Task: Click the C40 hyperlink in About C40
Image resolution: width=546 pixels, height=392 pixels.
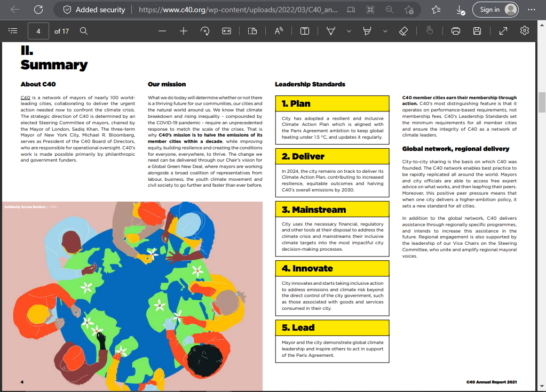Action: [x=26, y=98]
